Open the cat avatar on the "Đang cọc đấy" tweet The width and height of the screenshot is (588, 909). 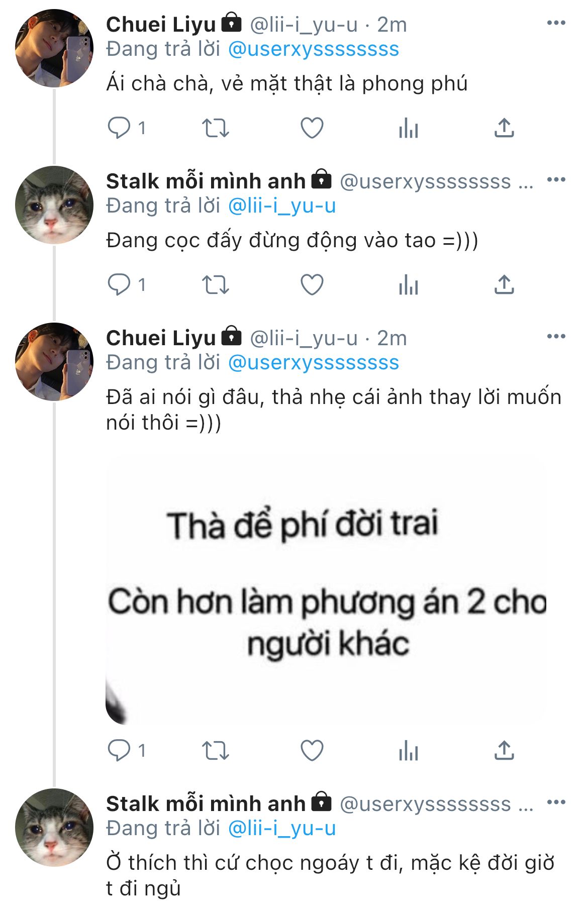click(54, 205)
